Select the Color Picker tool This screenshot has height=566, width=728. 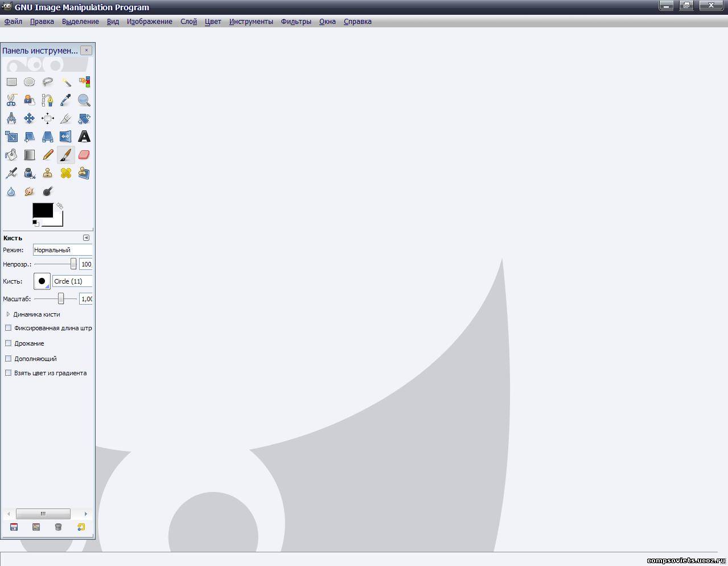click(x=66, y=100)
